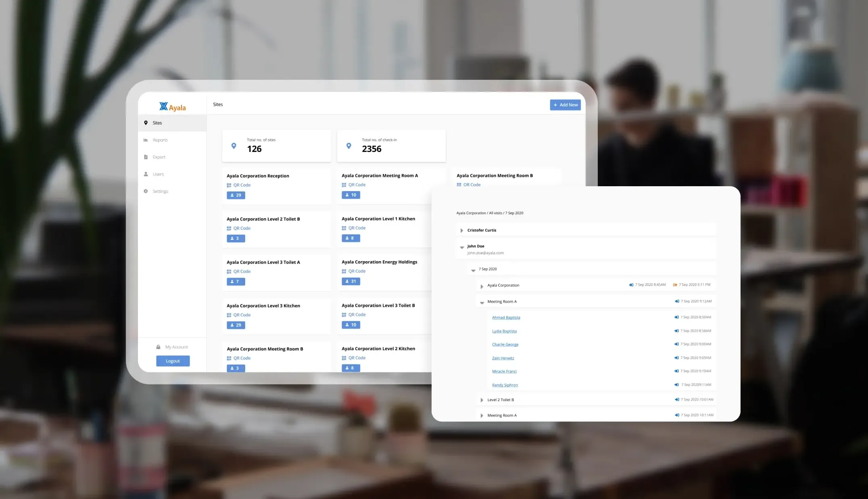Viewport: 868px width, 499px height.
Task: Click the 10 visitors badge on Ayala Corporation Meeting Room A card
Action: (x=351, y=195)
